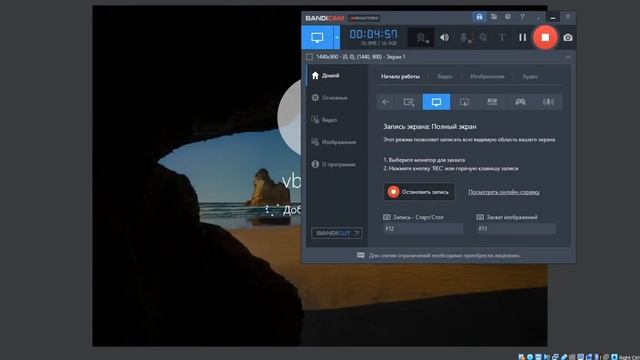Switch to the Видео tab at top

[x=445, y=76]
